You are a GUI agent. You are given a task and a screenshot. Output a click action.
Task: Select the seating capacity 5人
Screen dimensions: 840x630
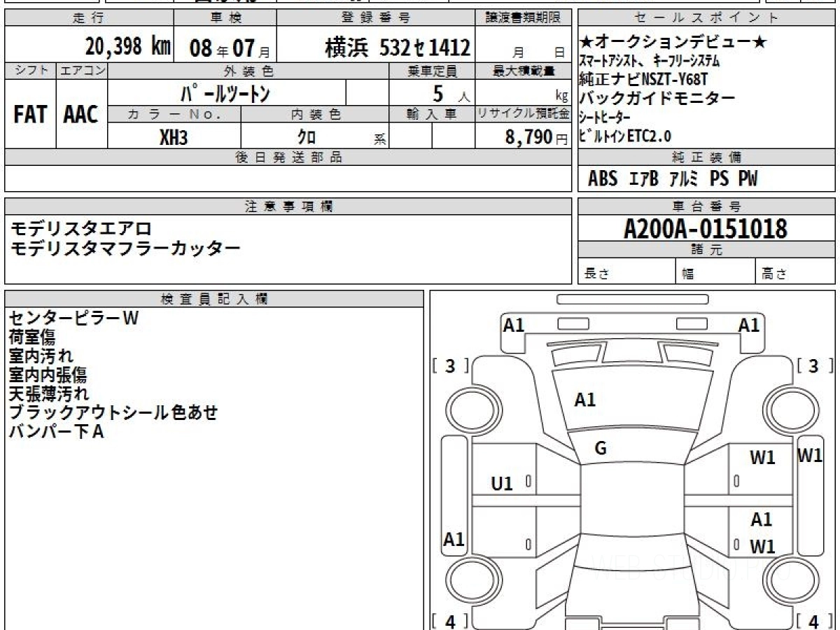click(452, 93)
